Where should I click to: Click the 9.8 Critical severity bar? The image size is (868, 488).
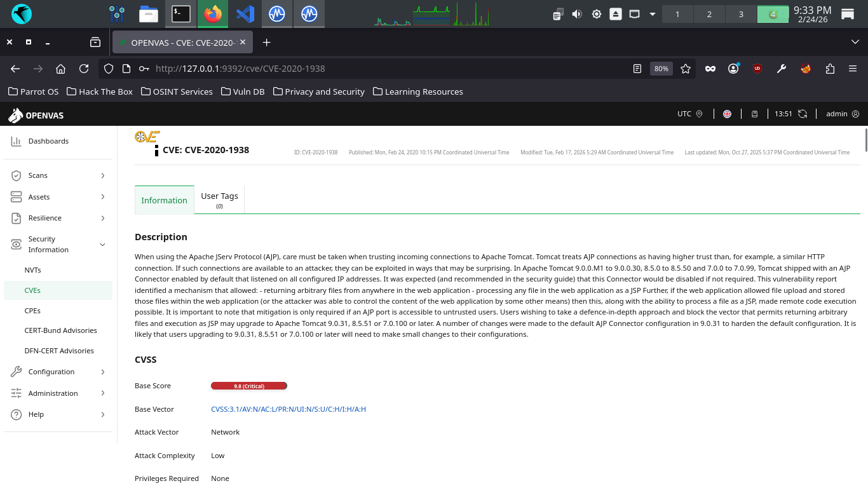[x=249, y=386]
